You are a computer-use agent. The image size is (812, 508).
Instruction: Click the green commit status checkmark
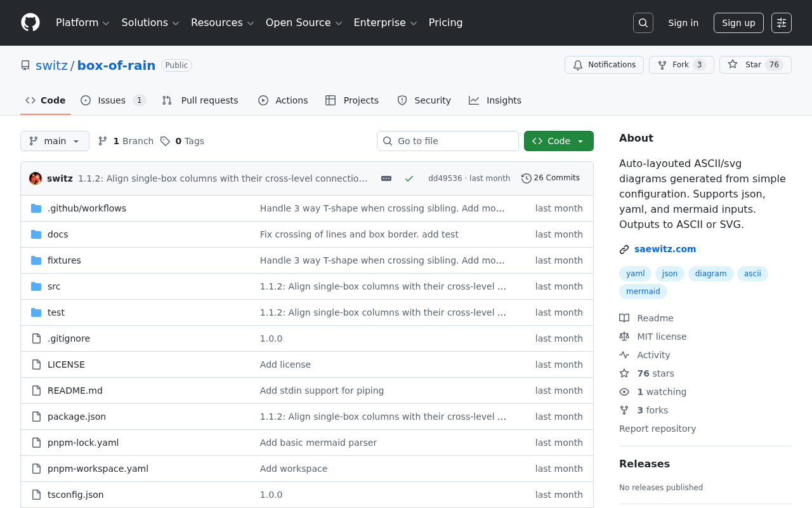click(409, 178)
